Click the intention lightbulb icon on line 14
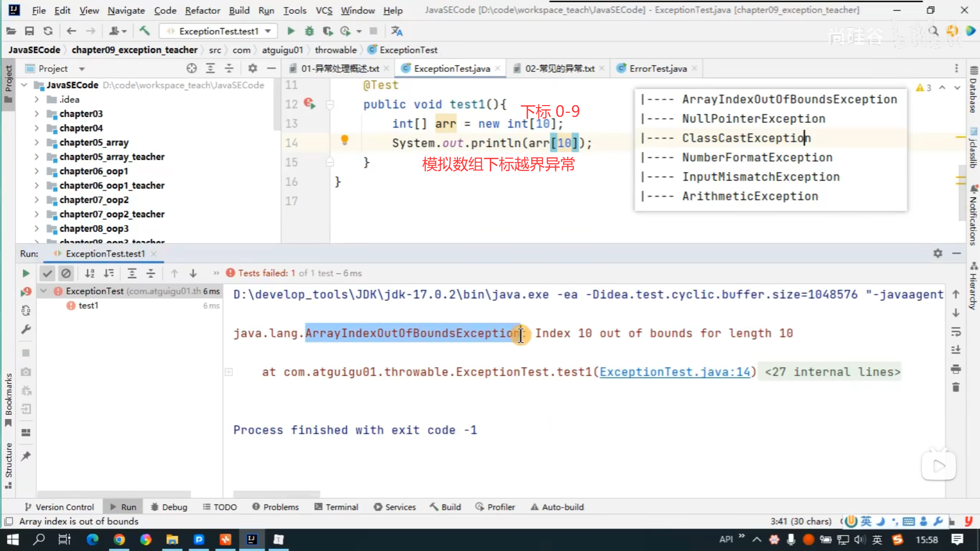This screenshot has width=980, height=551. (x=345, y=139)
